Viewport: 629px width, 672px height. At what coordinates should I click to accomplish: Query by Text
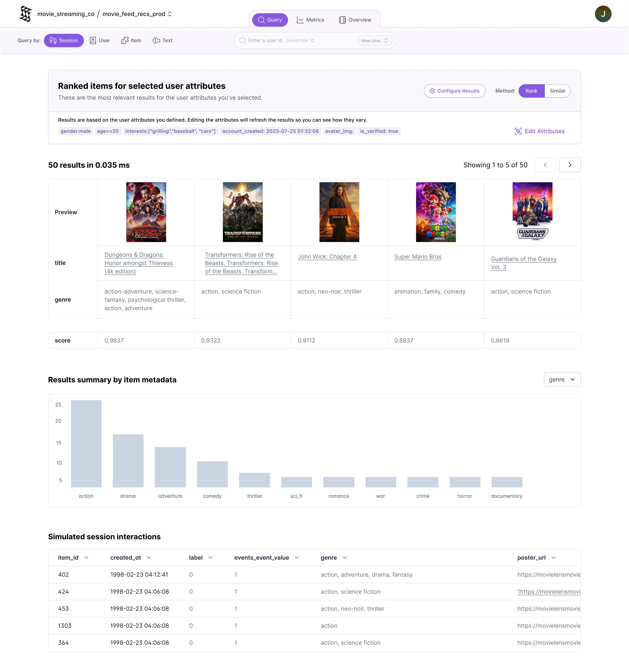163,41
